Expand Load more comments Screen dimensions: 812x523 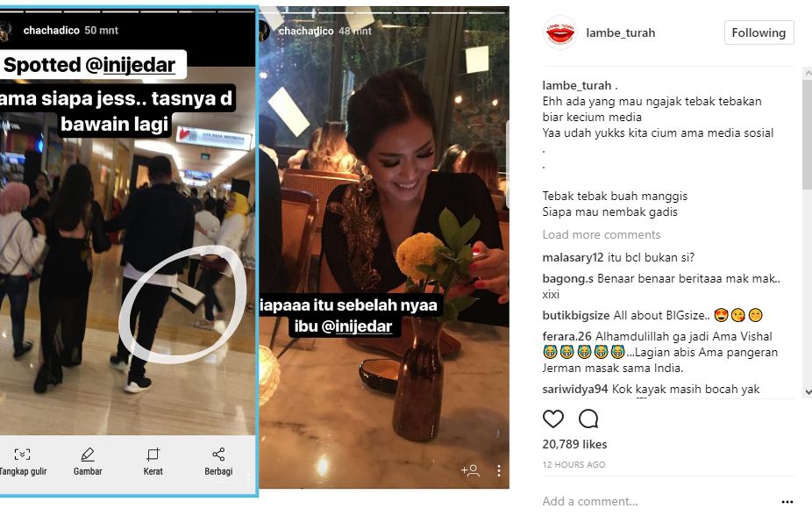[602, 235]
